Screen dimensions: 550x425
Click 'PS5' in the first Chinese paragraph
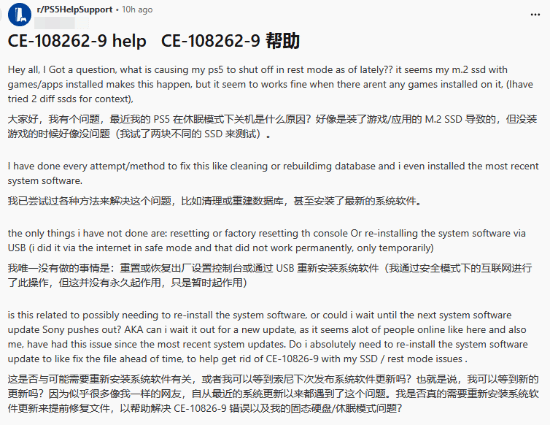pyautogui.click(x=162, y=120)
